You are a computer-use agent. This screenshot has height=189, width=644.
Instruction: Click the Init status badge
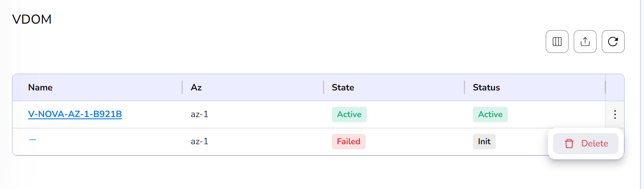[484, 142]
